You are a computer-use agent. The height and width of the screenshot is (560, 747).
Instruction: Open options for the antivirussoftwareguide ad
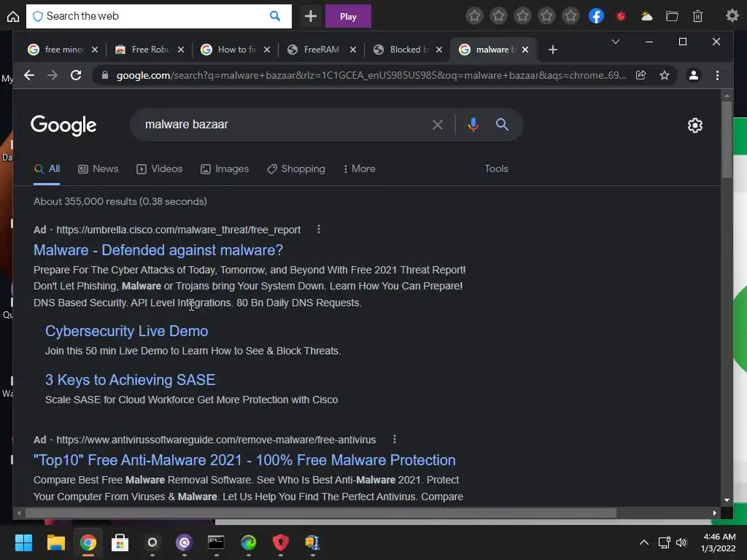pyautogui.click(x=395, y=440)
